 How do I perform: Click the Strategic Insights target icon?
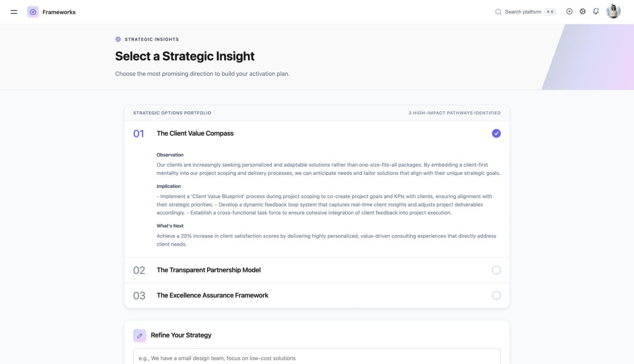[118, 39]
